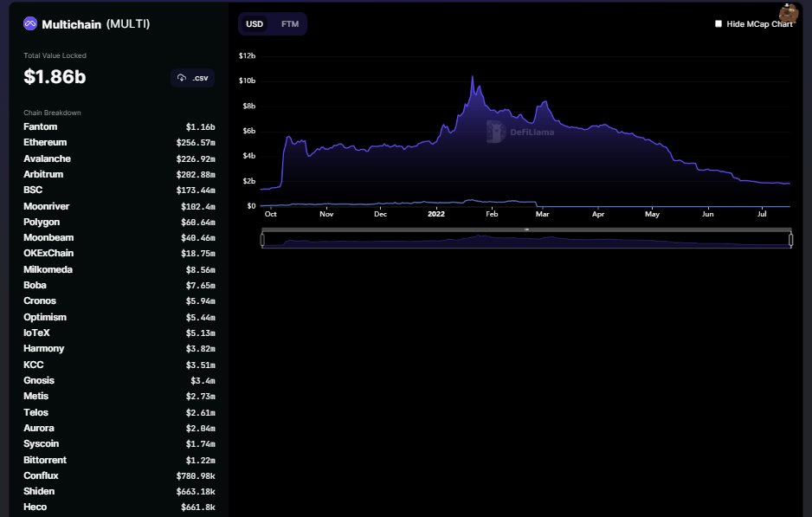Click the 2022 label on chart axis
The height and width of the screenshot is (517, 812).
[x=436, y=214]
